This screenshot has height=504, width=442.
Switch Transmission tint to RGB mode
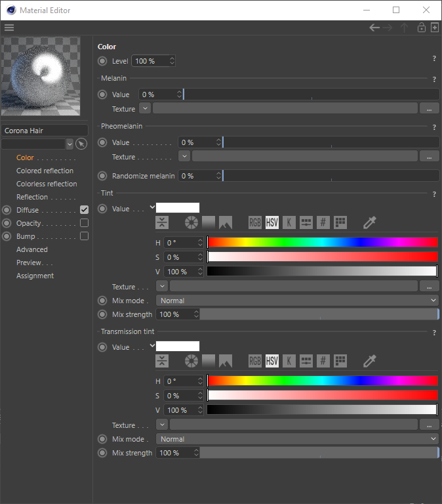coord(255,361)
